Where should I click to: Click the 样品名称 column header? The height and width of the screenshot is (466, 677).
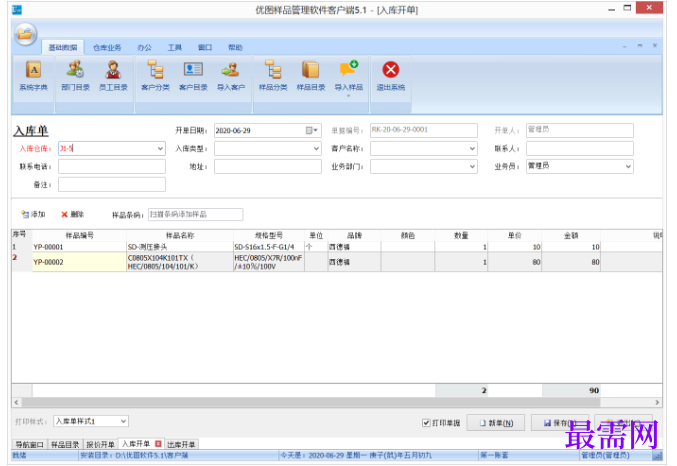180,235
